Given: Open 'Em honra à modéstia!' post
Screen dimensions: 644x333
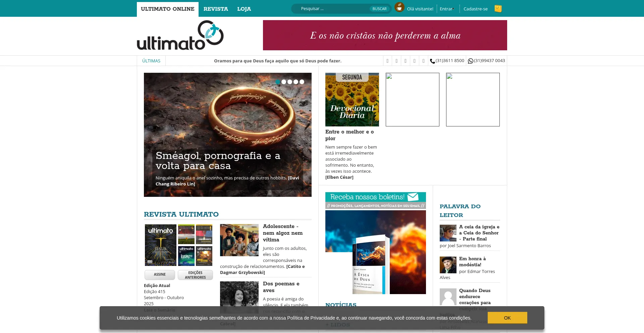Looking at the screenshot, I should 472,262.
